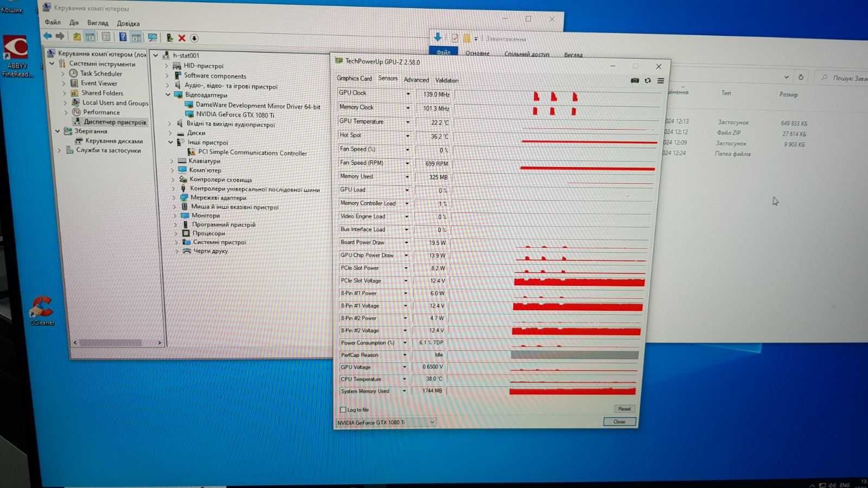Open GPU Temperature sensor dropdown
Image resolution: width=868 pixels, height=488 pixels.
(x=407, y=122)
